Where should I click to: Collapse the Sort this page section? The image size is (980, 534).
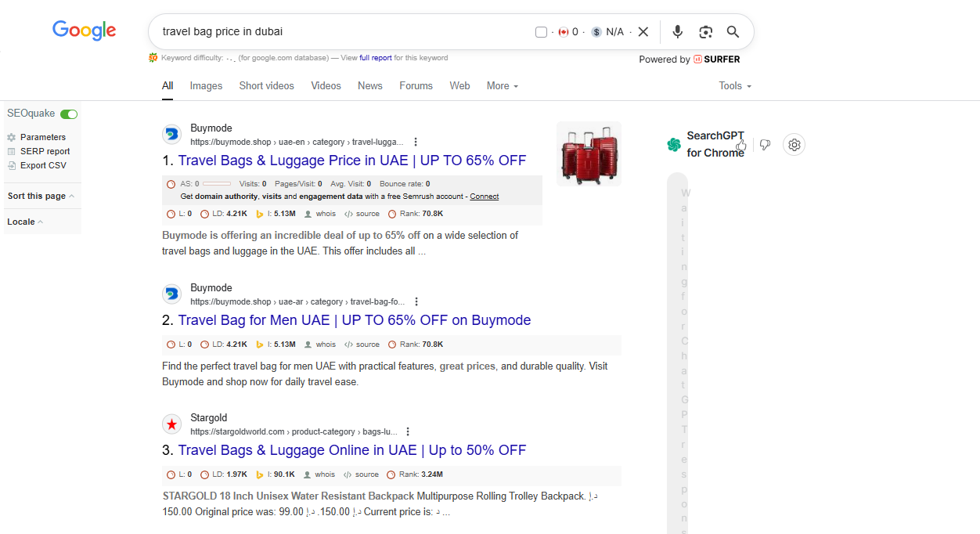coord(41,197)
